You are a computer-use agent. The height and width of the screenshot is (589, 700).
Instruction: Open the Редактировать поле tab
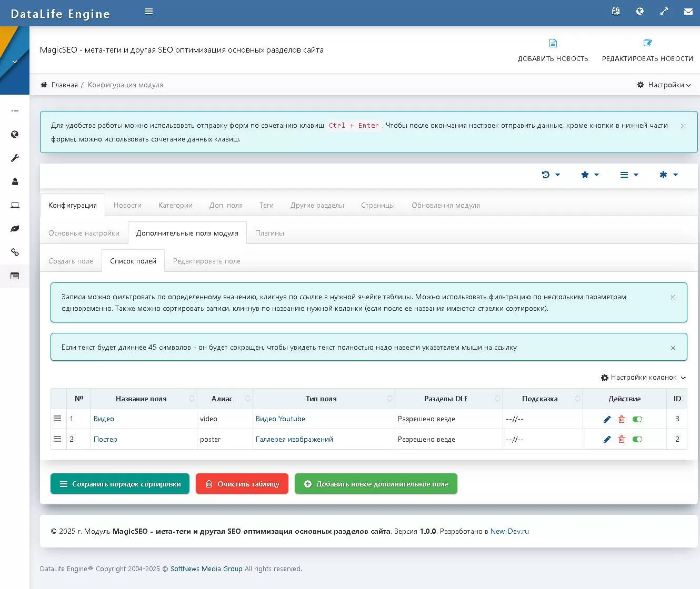point(206,261)
